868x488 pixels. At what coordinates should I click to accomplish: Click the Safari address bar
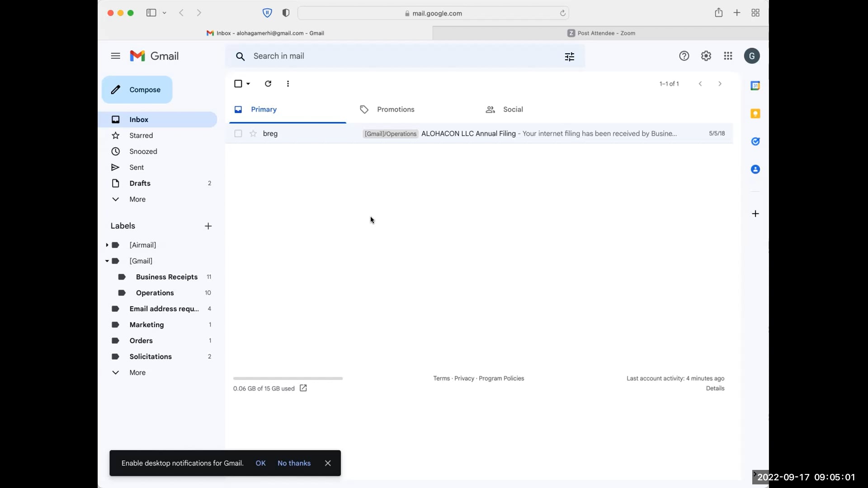pos(433,13)
